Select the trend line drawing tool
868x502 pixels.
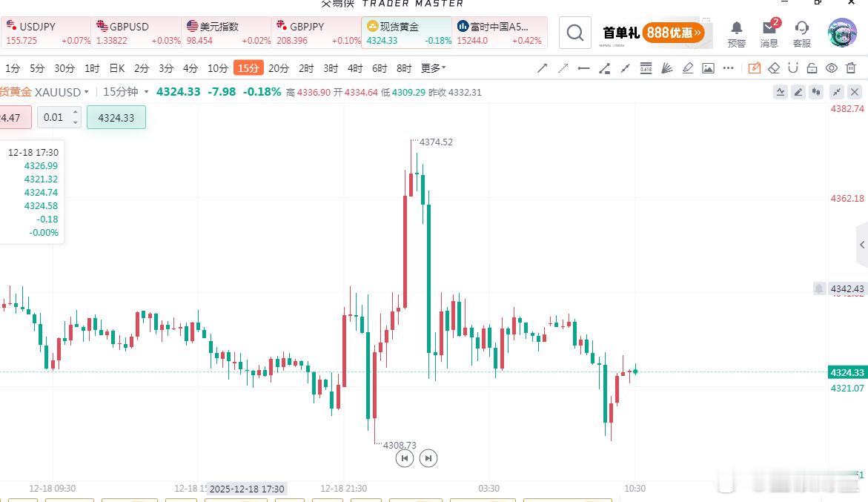[x=542, y=67]
